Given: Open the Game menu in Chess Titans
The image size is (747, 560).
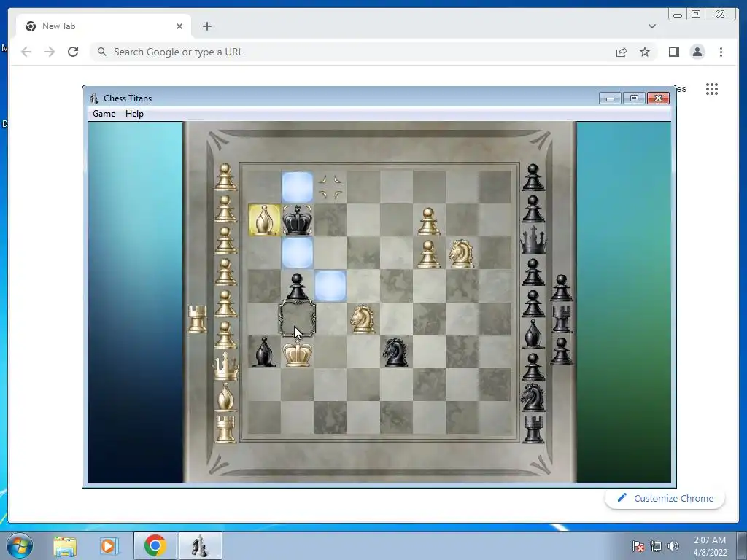Looking at the screenshot, I should [x=104, y=113].
